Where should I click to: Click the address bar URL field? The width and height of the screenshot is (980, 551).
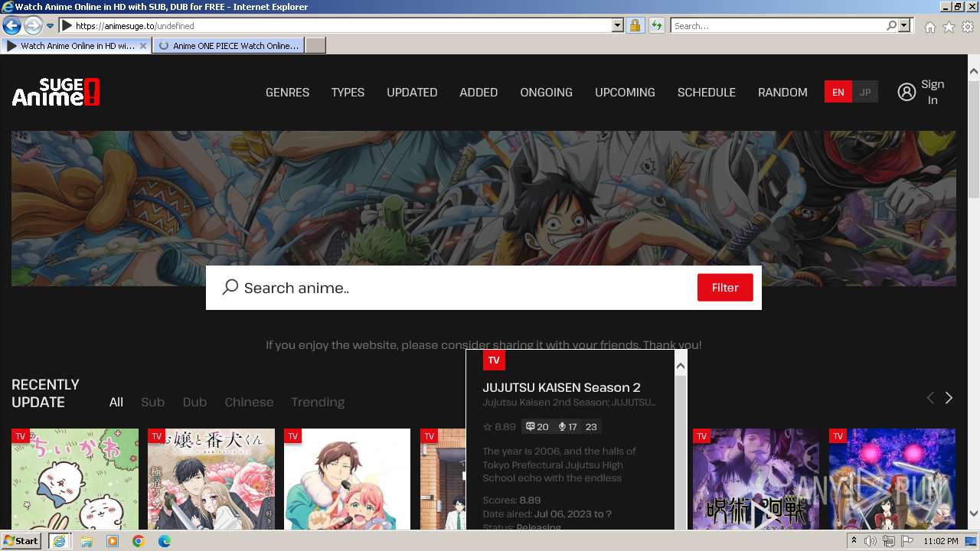click(342, 25)
